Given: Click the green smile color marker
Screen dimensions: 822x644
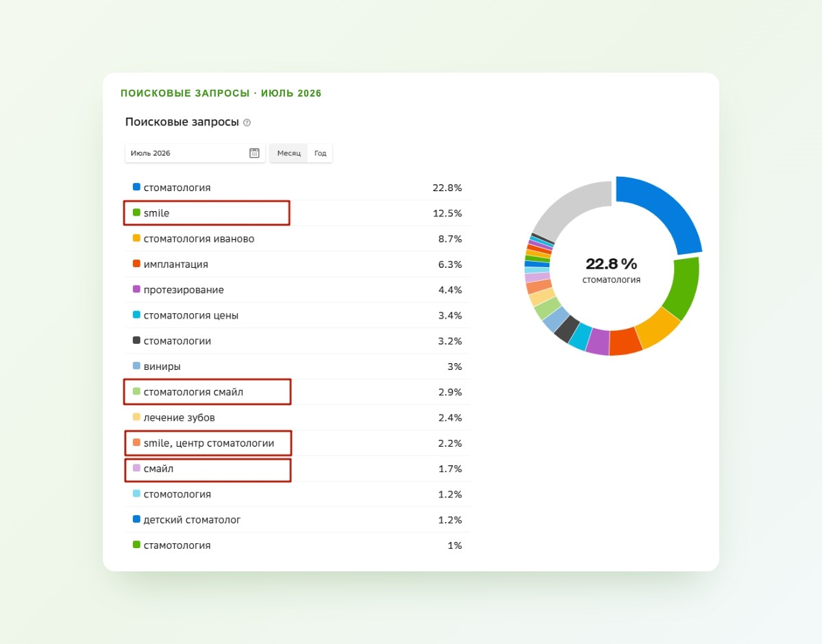Looking at the screenshot, I should click(x=136, y=212).
